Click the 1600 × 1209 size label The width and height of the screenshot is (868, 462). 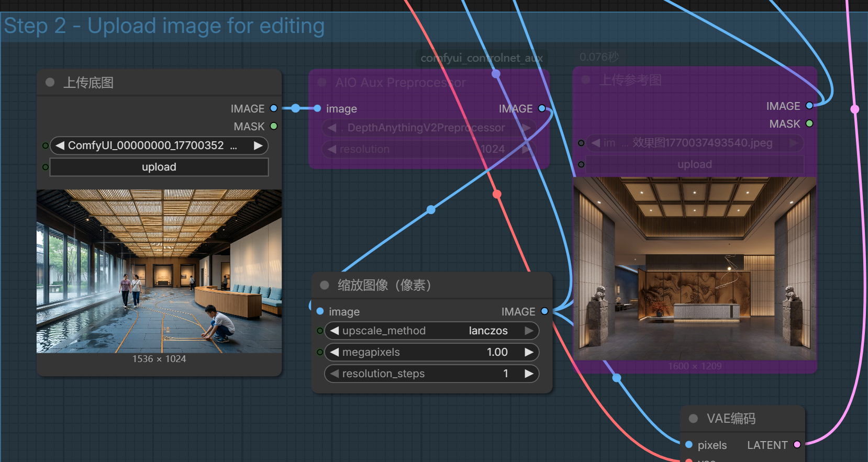[695, 366]
